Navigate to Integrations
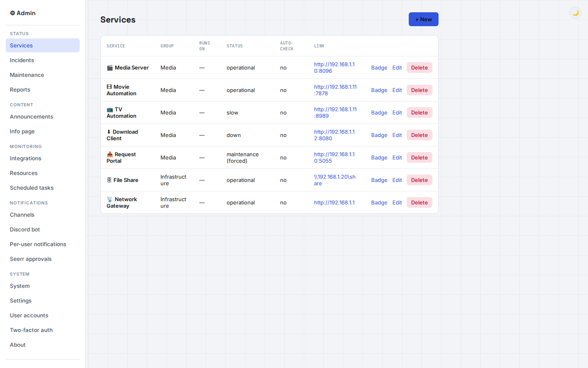 pyautogui.click(x=42, y=158)
